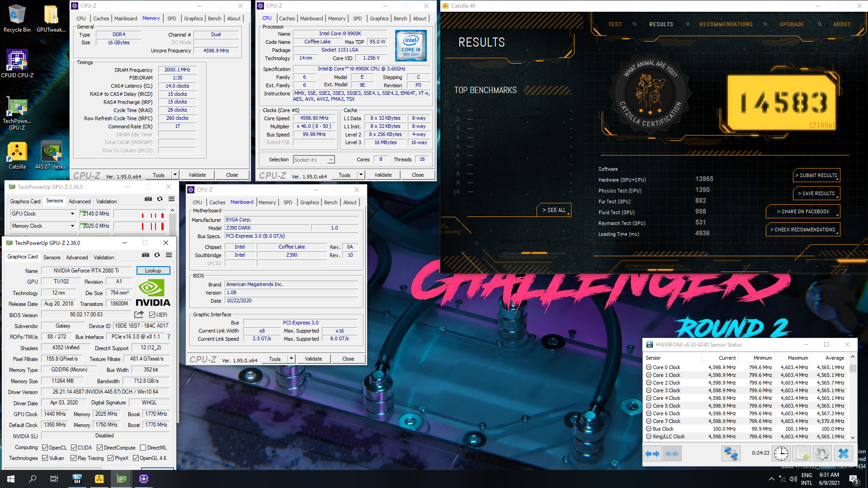Viewport: 868px width, 488px height.
Task: Switch to SPD tab in CPU-Z Memory window
Action: (x=171, y=19)
